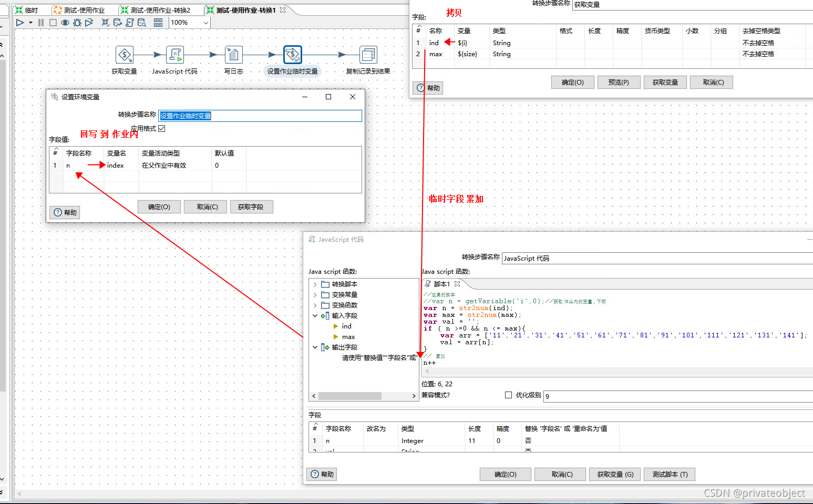Toggle the 兼容模式 checkbox
The height and width of the screenshot is (504, 813).
[x=508, y=395]
